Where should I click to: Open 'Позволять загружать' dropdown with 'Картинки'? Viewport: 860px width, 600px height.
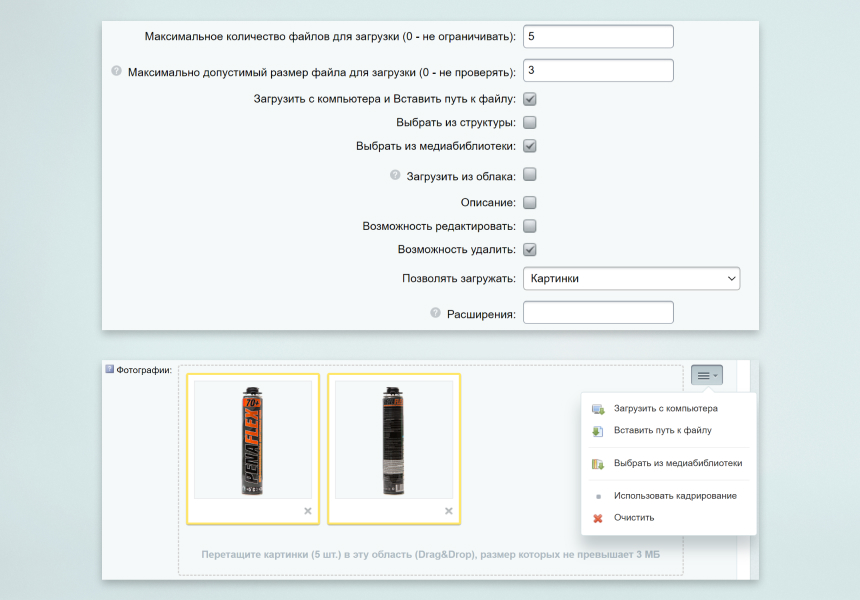631,278
